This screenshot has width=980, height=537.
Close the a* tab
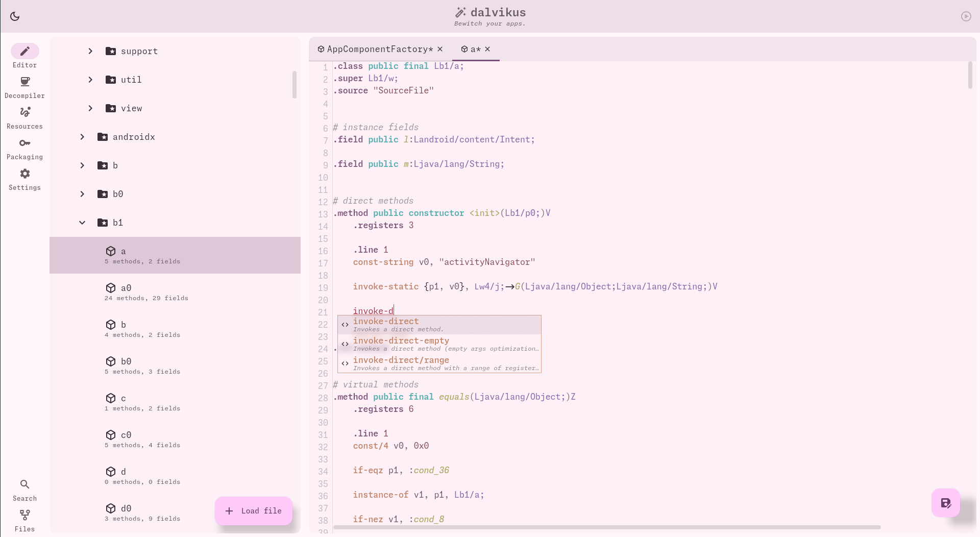pyautogui.click(x=487, y=49)
